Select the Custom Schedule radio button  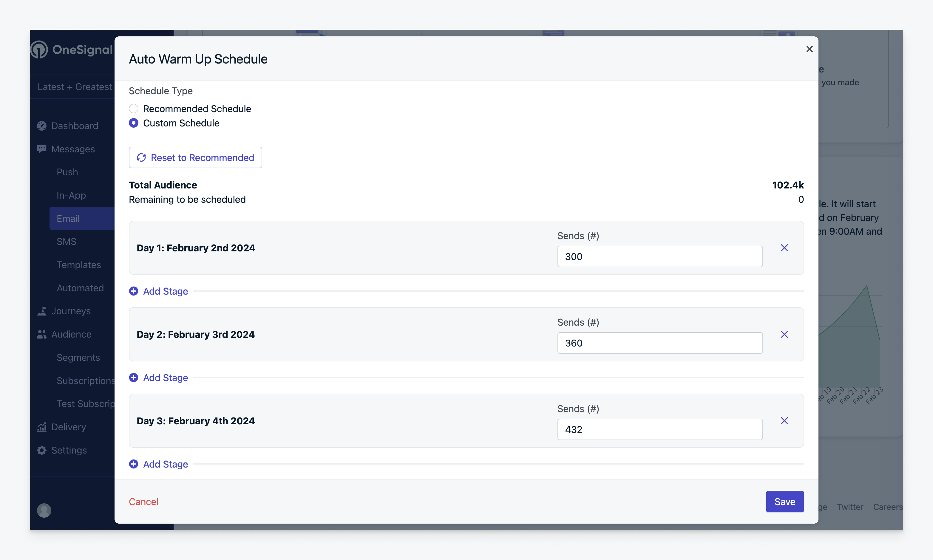pyautogui.click(x=133, y=123)
